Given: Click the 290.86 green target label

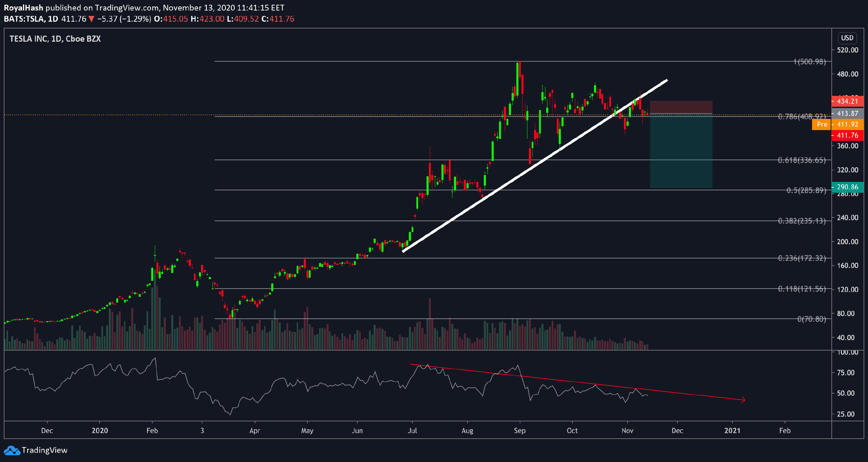Looking at the screenshot, I should (x=847, y=187).
